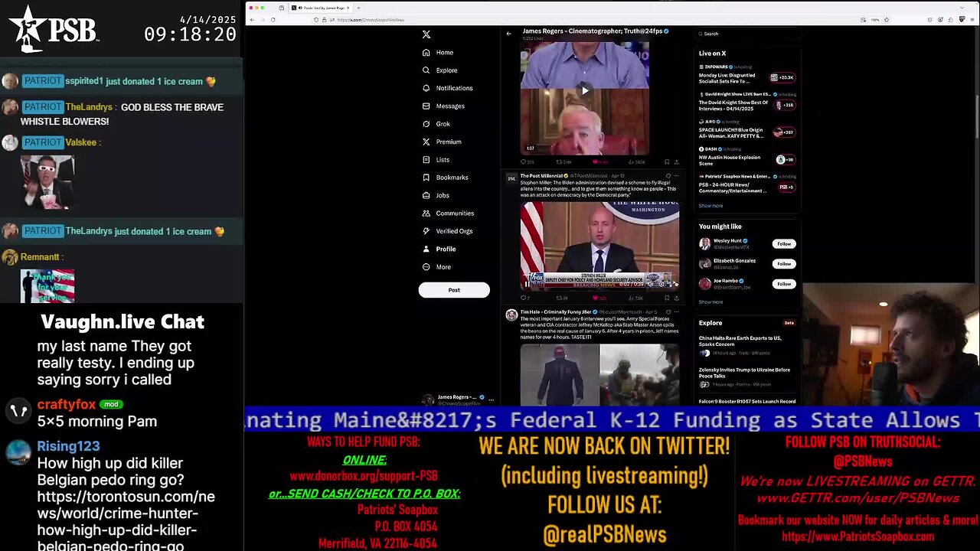Open the SPACE LAUNCH Blue Origin live listing
Image resolution: width=980 pixels, height=551 pixels.
coord(746,130)
